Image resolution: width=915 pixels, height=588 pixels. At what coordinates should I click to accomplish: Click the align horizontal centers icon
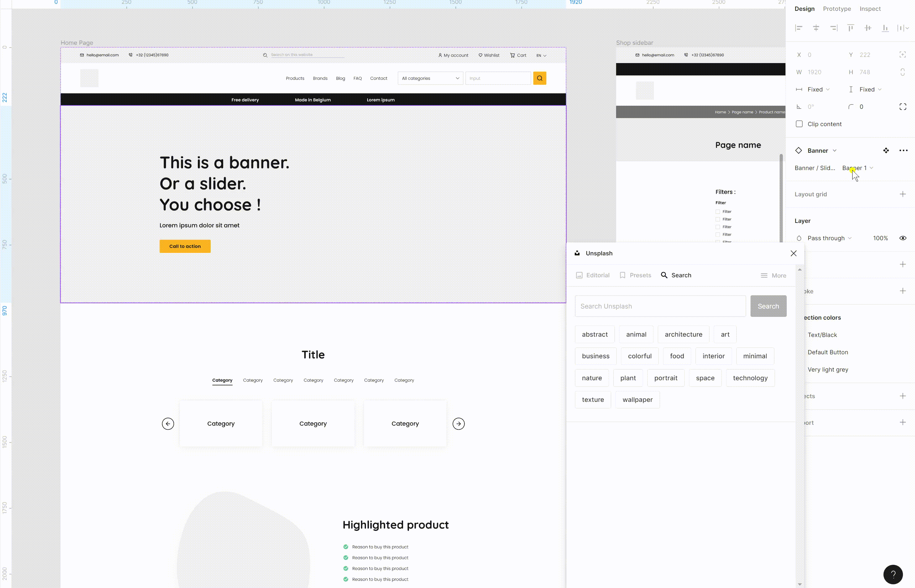816,28
